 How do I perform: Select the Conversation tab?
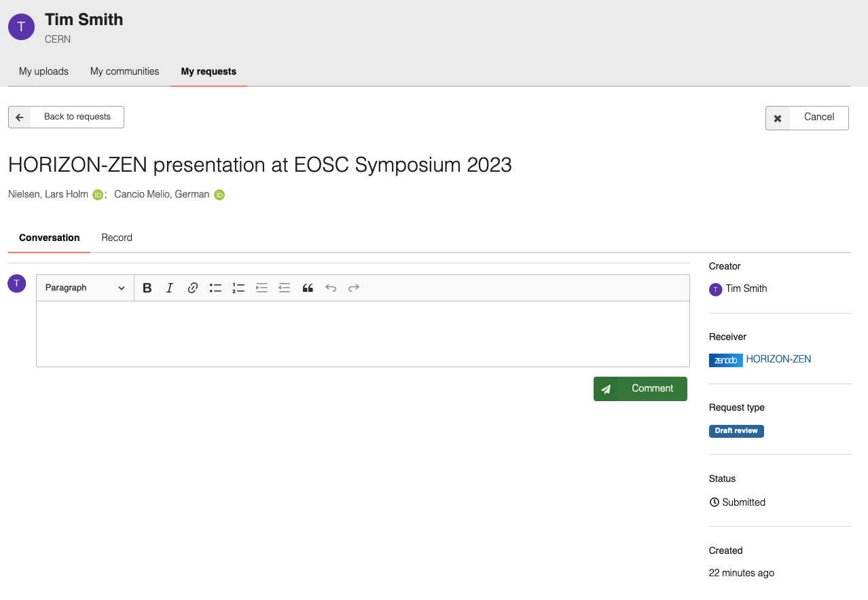[50, 238]
